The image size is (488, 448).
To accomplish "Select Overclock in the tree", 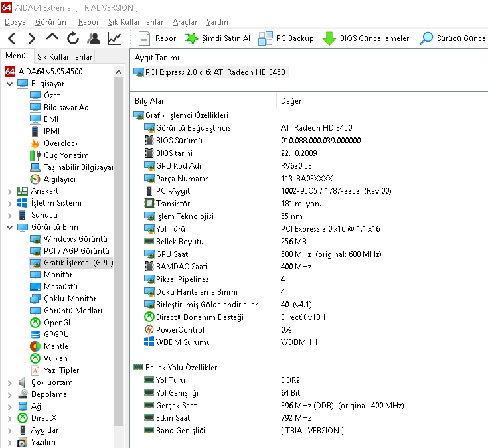I will click(x=60, y=143).
